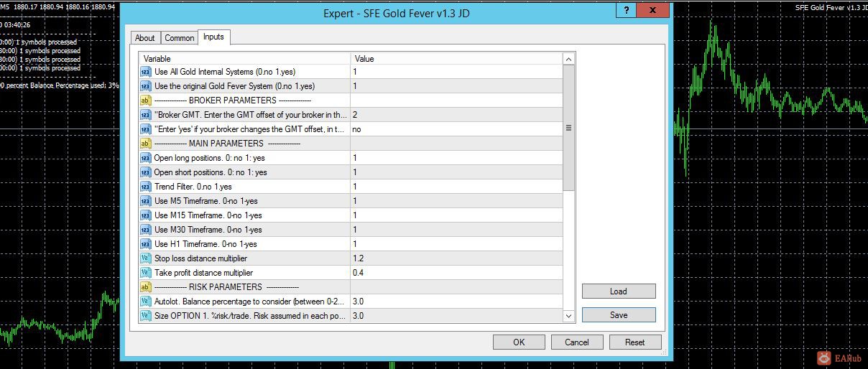Click the help question mark button

click(x=627, y=10)
